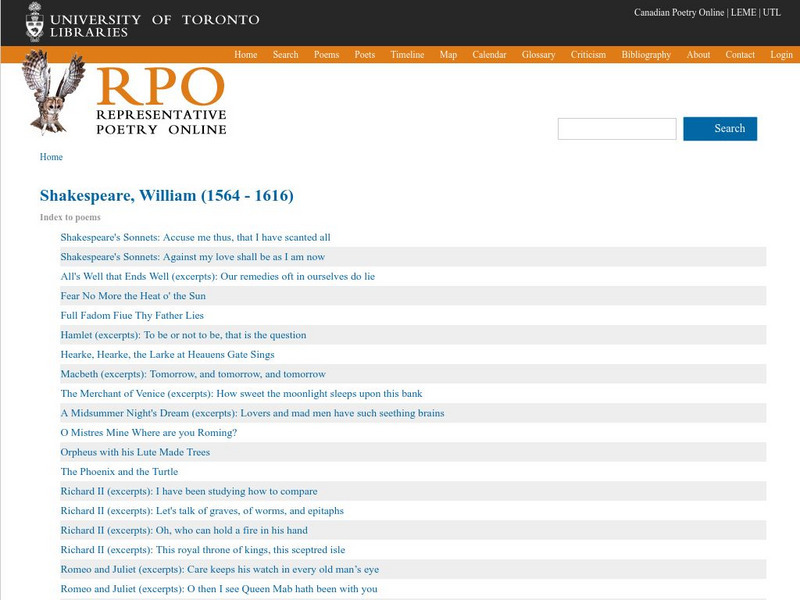This screenshot has width=800, height=600.
Task: Open the Map menu item
Action: coord(448,55)
